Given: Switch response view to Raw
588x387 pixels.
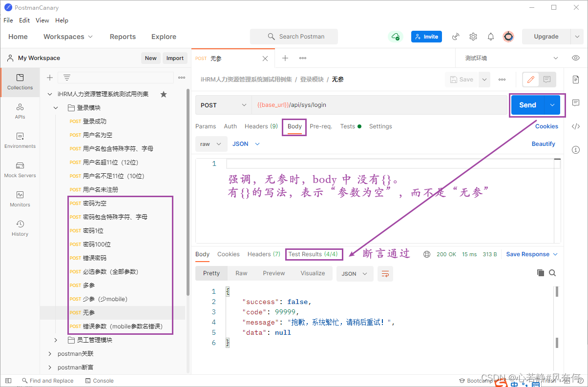Looking at the screenshot, I should (x=241, y=273).
